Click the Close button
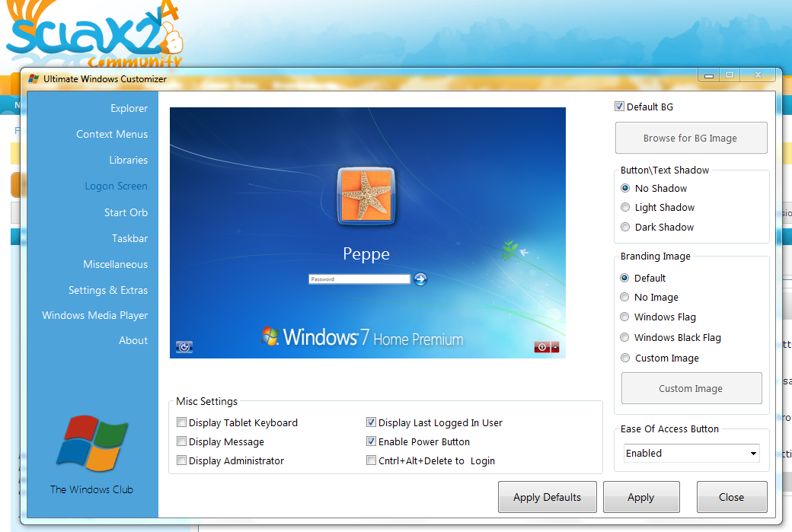Image resolution: width=792 pixels, height=532 pixels. point(731,497)
